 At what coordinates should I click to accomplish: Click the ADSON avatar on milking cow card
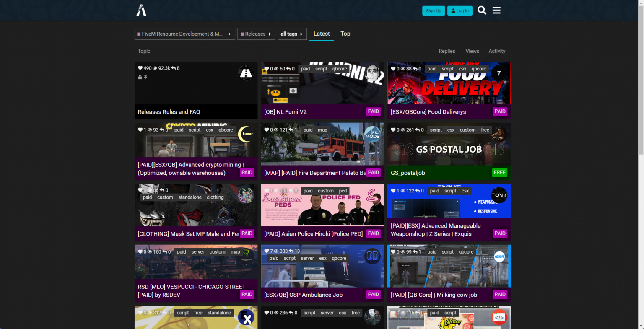(x=499, y=256)
